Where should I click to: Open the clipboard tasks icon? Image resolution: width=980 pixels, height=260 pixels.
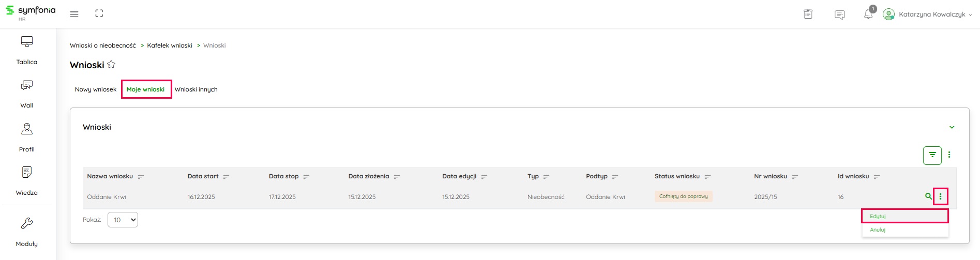click(x=808, y=14)
